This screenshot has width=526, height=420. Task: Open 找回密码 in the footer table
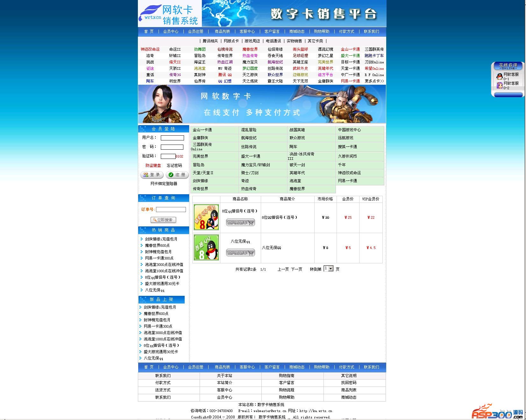[x=349, y=383]
